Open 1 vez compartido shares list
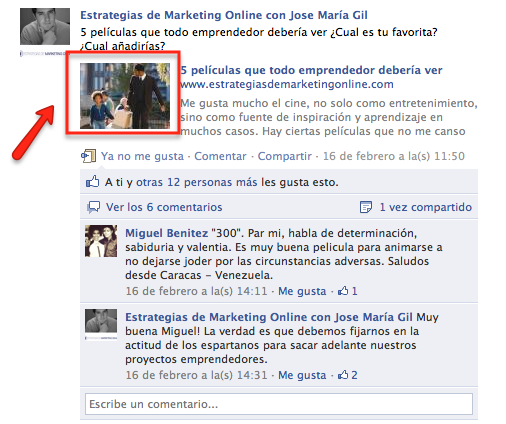This screenshot has height=424, width=506. [x=426, y=207]
